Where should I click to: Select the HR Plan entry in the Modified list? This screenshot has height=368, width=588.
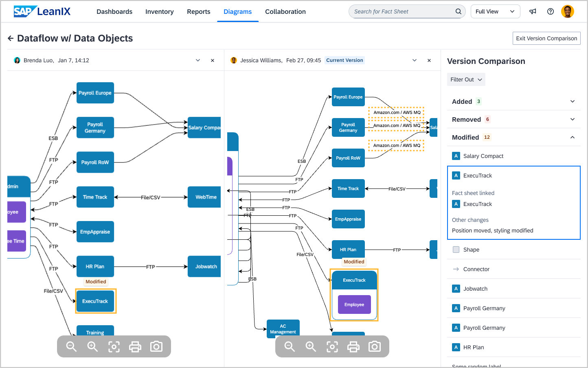pyautogui.click(x=514, y=347)
